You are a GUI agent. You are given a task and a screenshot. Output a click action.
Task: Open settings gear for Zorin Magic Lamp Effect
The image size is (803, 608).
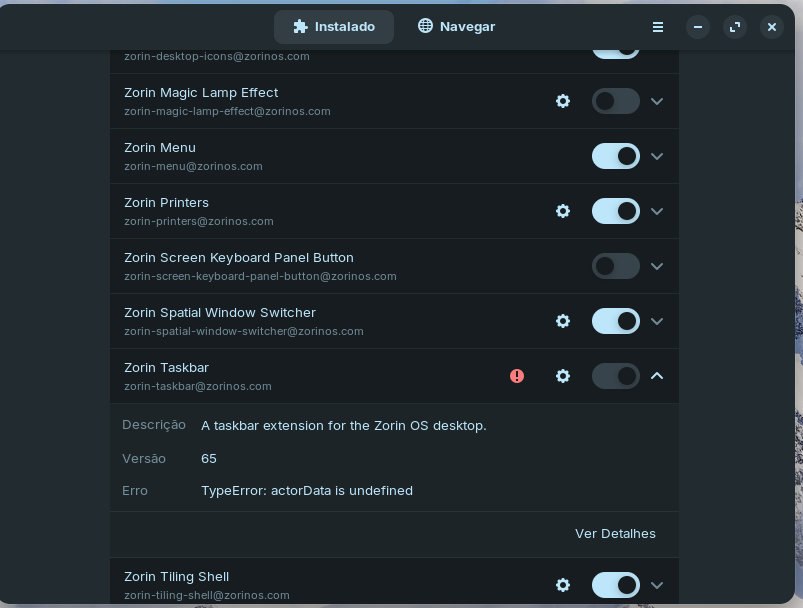point(563,101)
